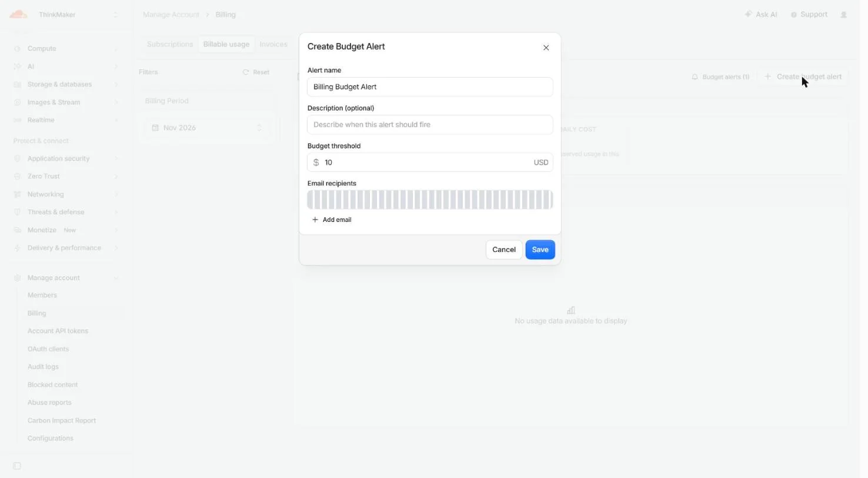The height and width of the screenshot is (478, 868).
Task: Close the Create Budget Alert dialog
Action: click(546, 48)
